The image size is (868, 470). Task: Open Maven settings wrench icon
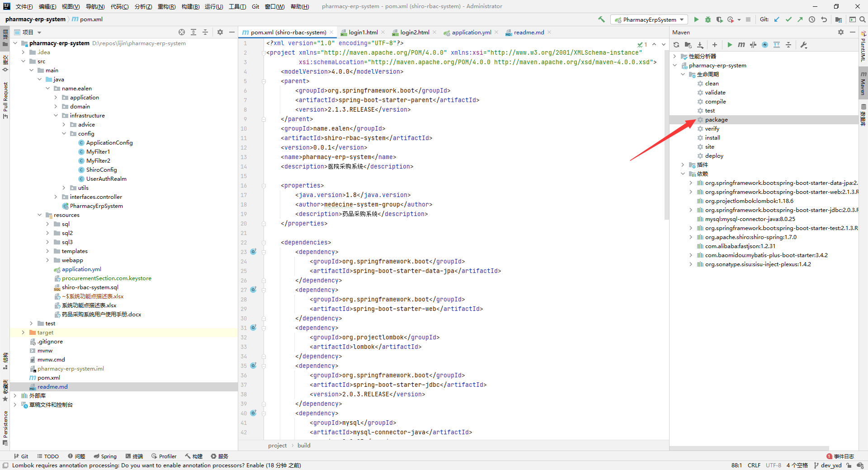click(804, 45)
